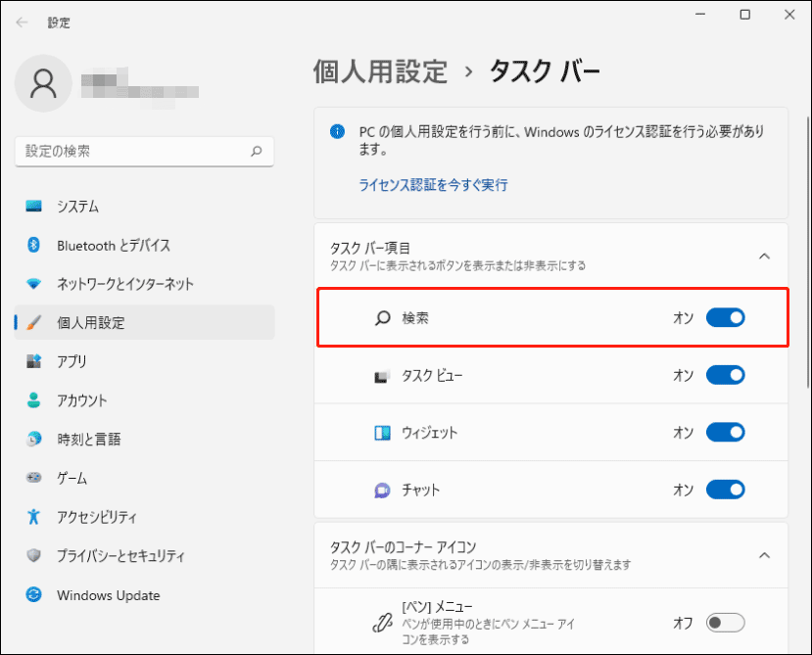
Task: Open 時刻と言語 settings category
Action: point(145,439)
